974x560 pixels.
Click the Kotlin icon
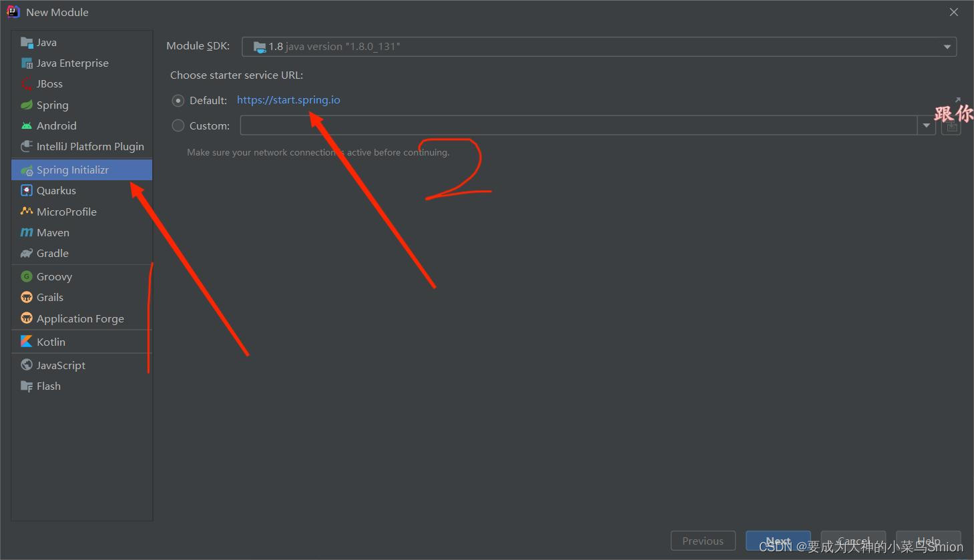[27, 342]
